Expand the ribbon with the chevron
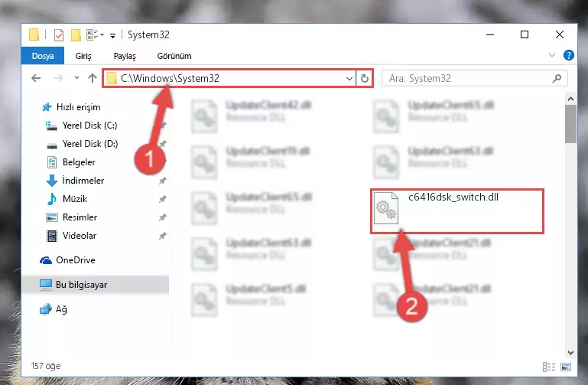The width and height of the screenshot is (588, 385). [551, 56]
